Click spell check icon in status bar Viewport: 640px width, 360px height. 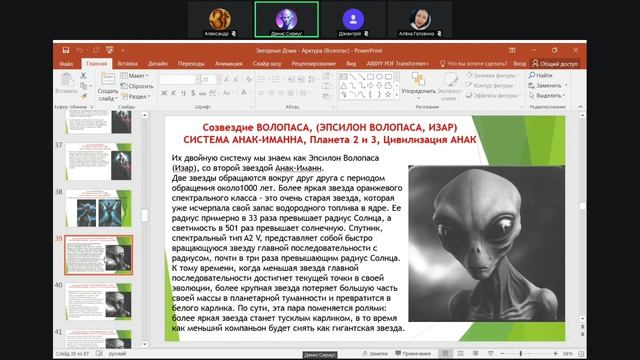point(99,353)
